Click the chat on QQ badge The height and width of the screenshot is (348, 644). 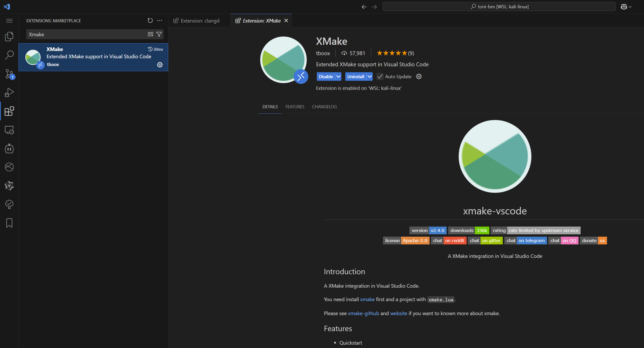tap(563, 241)
